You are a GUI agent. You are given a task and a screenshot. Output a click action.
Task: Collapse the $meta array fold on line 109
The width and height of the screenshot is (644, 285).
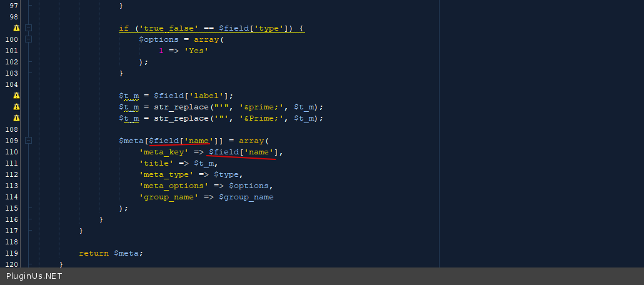[x=28, y=141]
